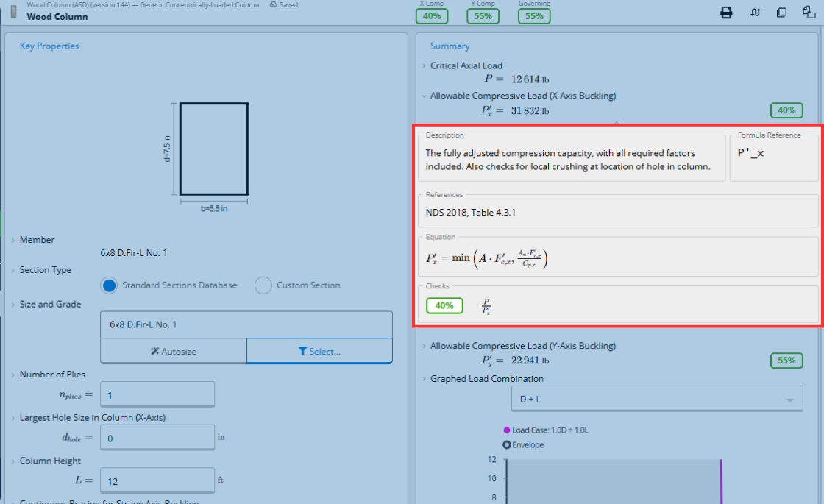Click the wood column icon beside title
This screenshot has height=504, width=824.
(x=14, y=11)
